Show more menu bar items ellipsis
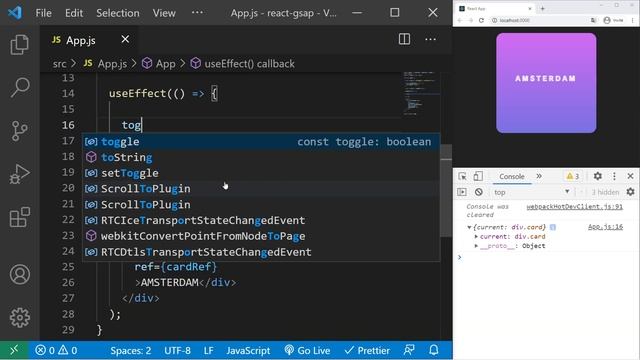 (x=197, y=13)
